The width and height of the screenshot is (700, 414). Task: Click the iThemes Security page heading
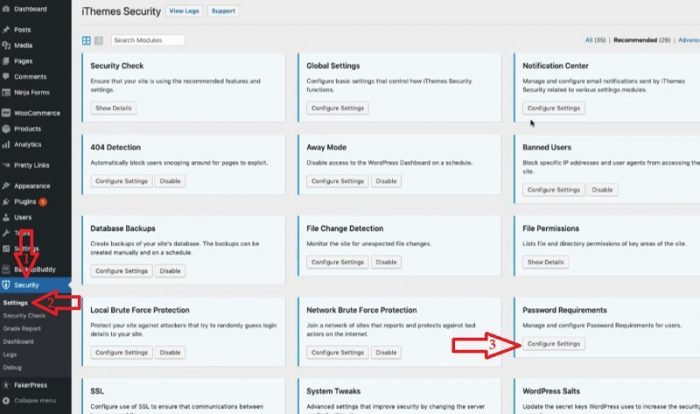click(121, 12)
